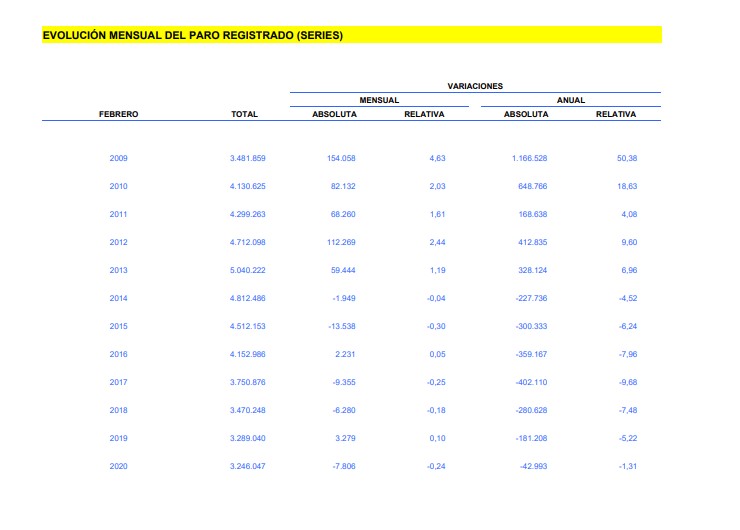740x530 pixels.
Task: Click the 2013 total value 5.040.222
Action: click(247, 270)
